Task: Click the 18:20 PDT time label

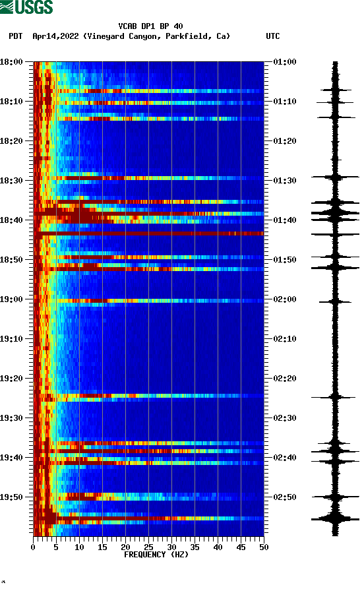Action: click(x=11, y=141)
